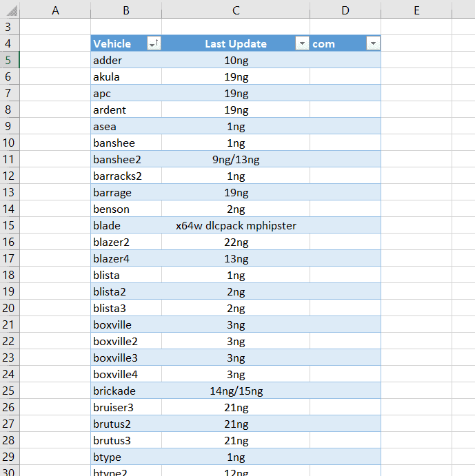Select the barracks2 cell
475x476 pixels.
pos(126,176)
